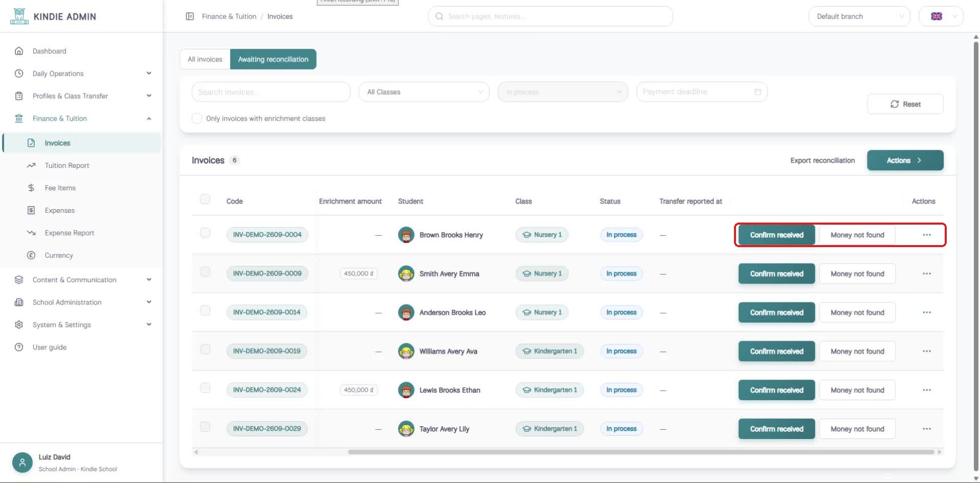Collapse the Finance & Tuition section

click(x=82, y=118)
